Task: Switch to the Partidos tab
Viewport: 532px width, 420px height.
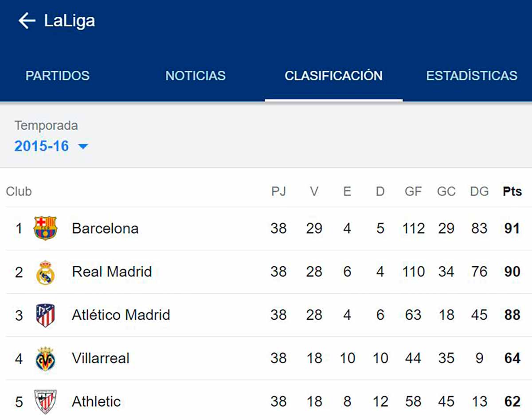Action: (58, 76)
